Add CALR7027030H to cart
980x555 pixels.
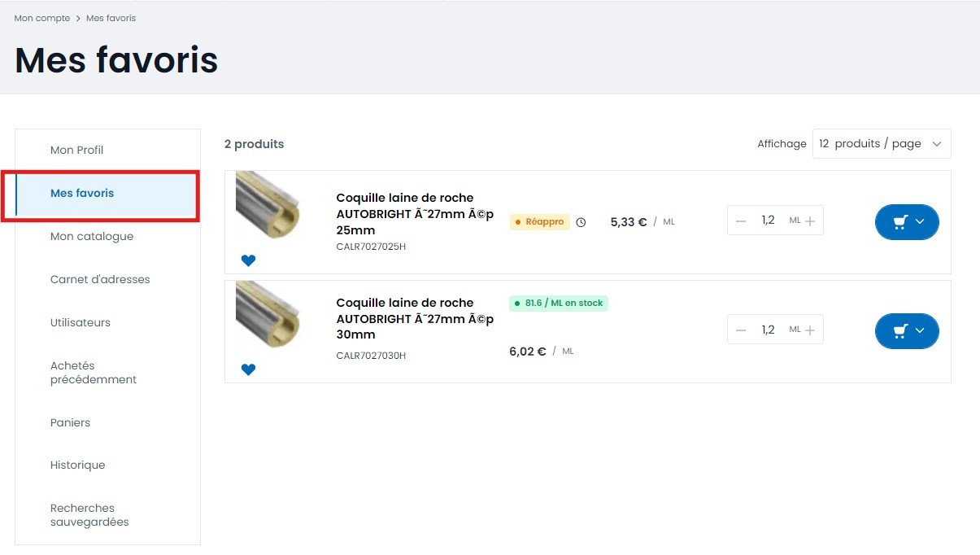(x=906, y=331)
